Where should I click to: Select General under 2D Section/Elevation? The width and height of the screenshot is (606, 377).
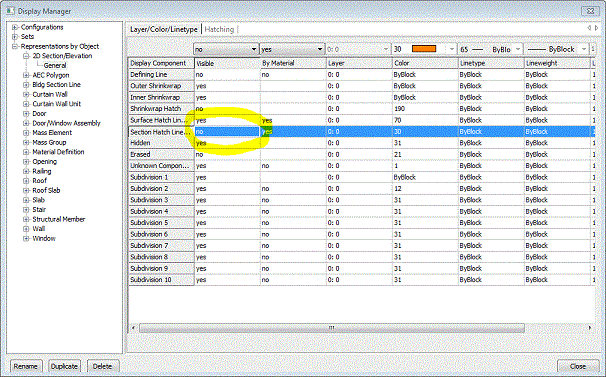click(x=55, y=65)
